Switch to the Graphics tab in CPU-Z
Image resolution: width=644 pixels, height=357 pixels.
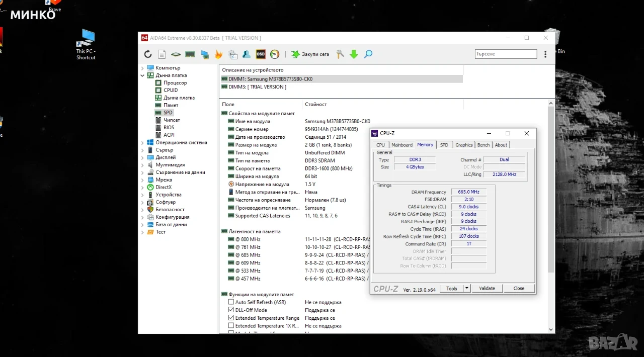464,145
